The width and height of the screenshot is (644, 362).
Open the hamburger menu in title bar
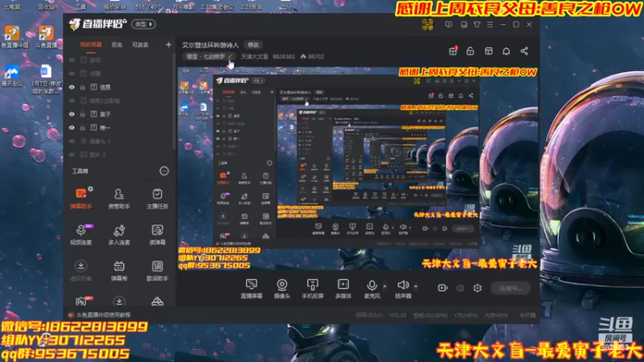click(x=490, y=25)
